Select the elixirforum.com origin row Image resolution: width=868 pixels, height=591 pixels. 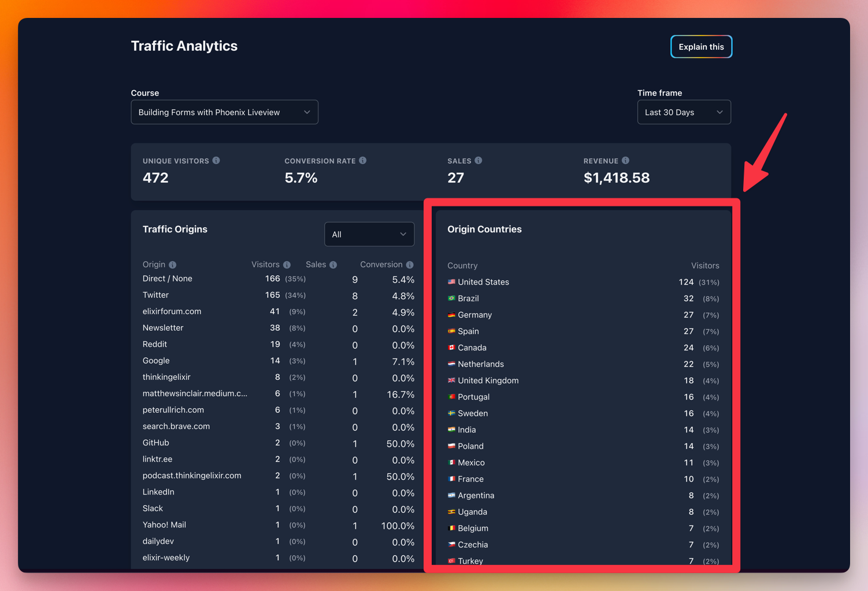172,312
